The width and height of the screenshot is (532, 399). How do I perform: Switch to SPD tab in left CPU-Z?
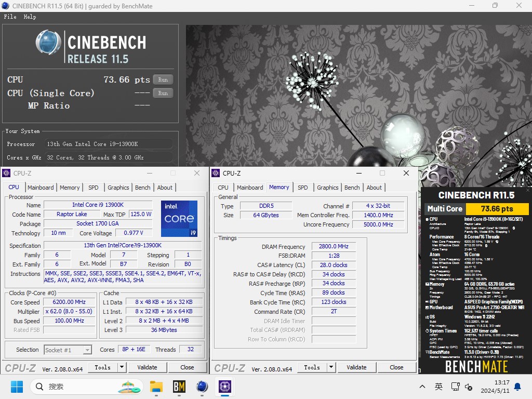pyautogui.click(x=94, y=188)
